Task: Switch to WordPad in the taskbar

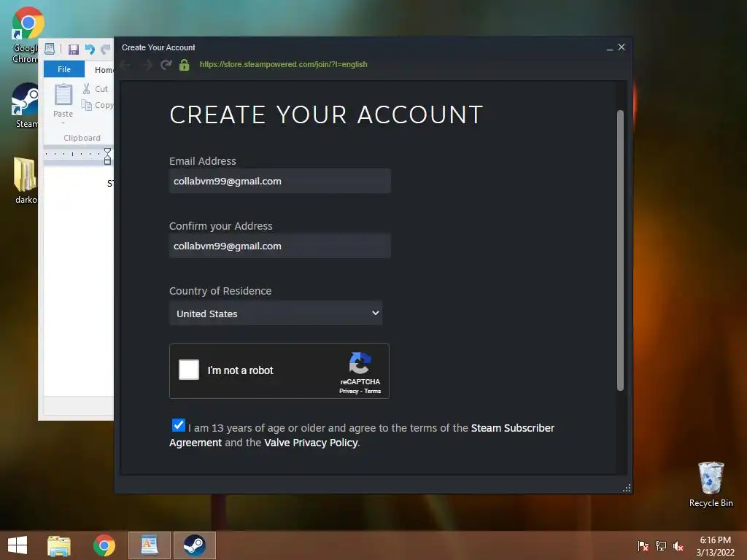Action: point(150,545)
